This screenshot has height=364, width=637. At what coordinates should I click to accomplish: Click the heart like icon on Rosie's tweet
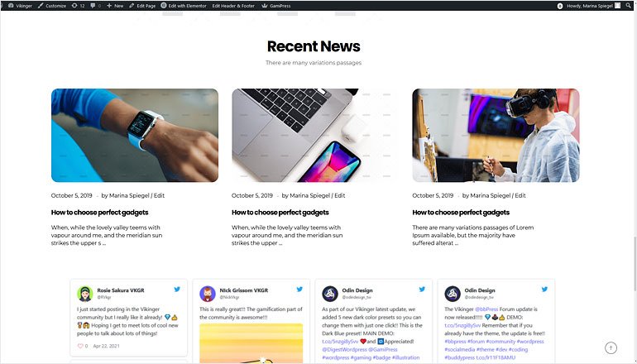click(80, 346)
